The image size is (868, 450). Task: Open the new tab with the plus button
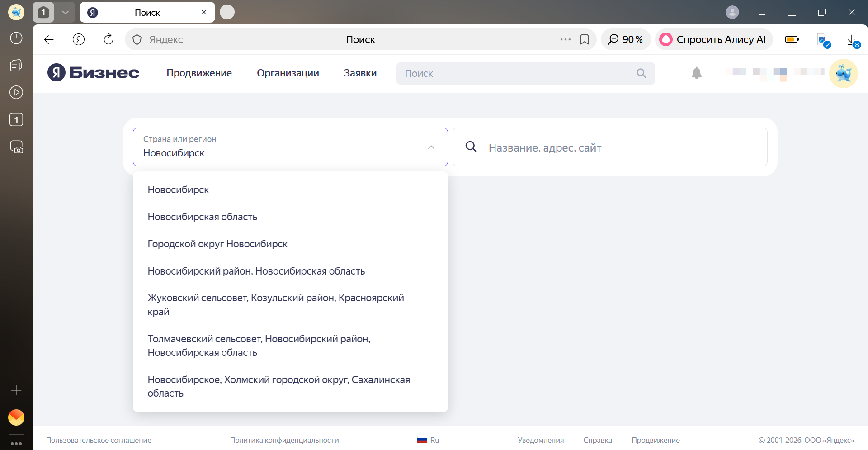[227, 12]
